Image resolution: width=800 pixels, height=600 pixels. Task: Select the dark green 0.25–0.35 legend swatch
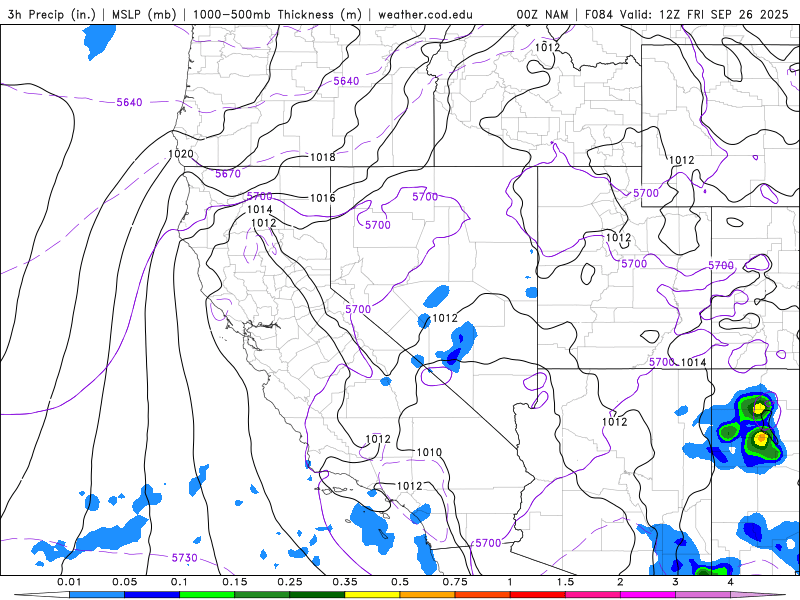coord(317,595)
